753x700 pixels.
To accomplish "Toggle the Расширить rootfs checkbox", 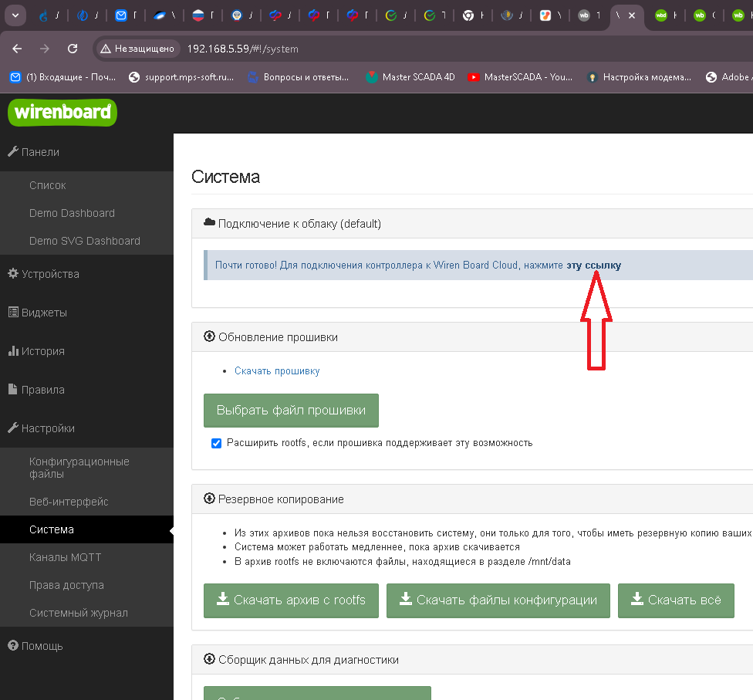I will pos(216,443).
